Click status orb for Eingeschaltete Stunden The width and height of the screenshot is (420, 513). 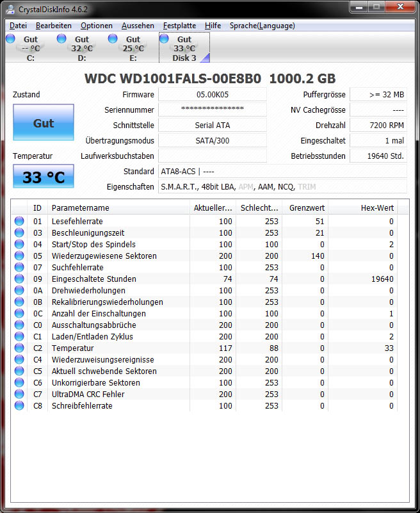click(x=19, y=279)
